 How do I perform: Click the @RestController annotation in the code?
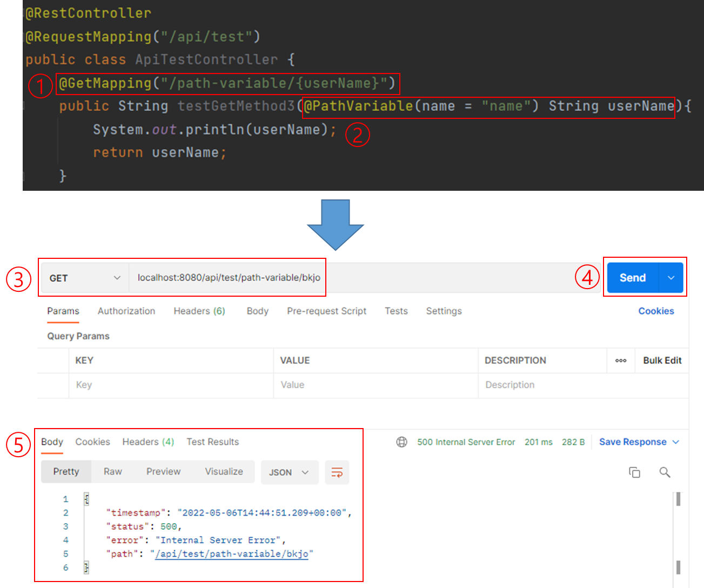[x=89, y=13]
